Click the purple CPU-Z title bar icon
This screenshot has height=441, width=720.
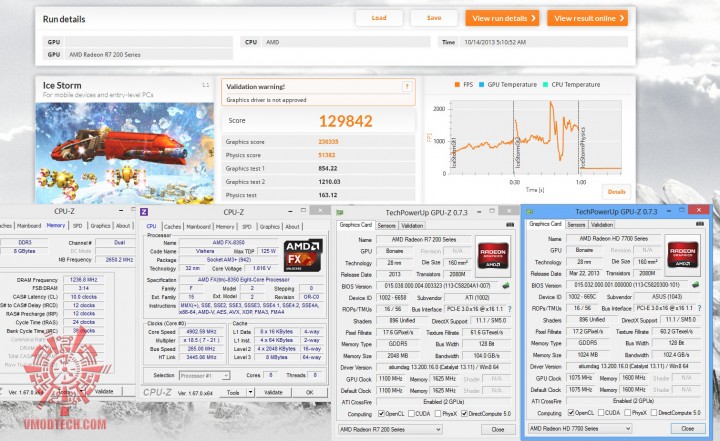(x=144, y=212)
